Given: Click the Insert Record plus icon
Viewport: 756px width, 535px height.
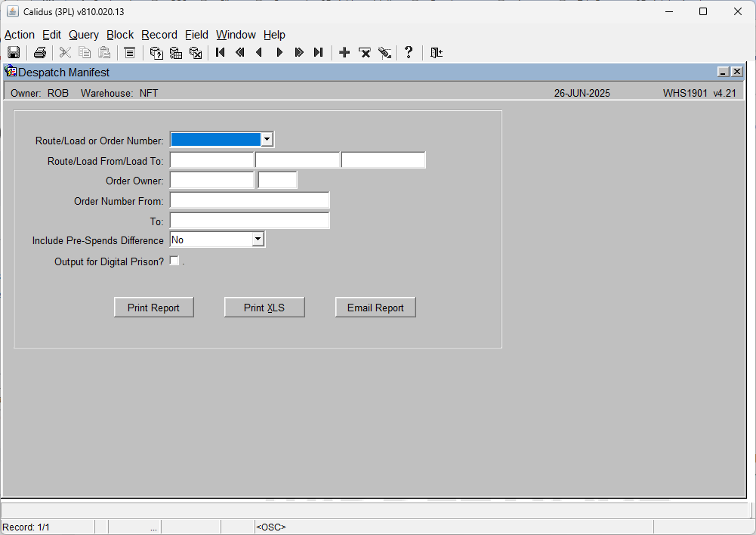Looking at the screenshot, I should (x=344, y=52).
